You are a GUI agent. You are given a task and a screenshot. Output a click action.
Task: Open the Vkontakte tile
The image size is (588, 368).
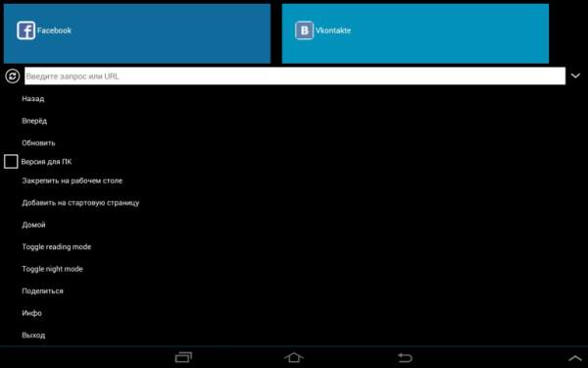pos(416,33)
